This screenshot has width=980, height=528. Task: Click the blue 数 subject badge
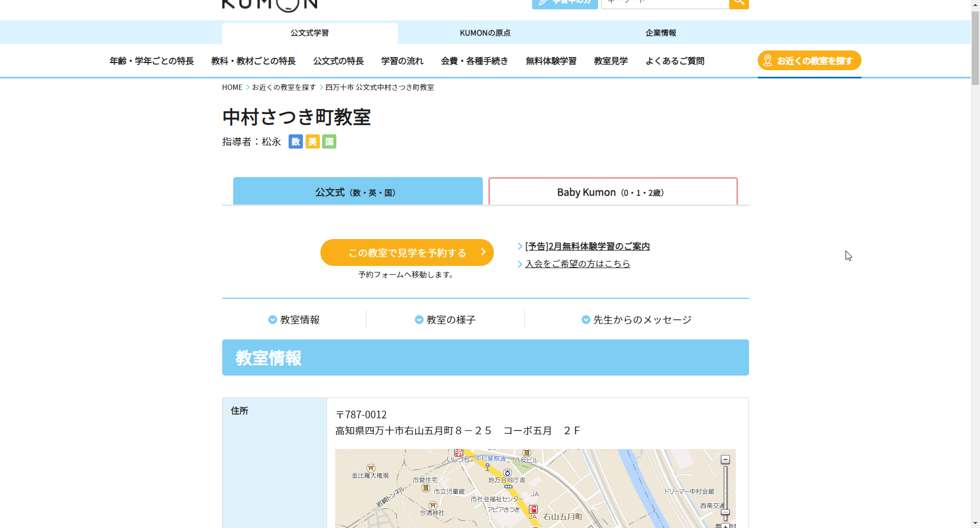296,142
